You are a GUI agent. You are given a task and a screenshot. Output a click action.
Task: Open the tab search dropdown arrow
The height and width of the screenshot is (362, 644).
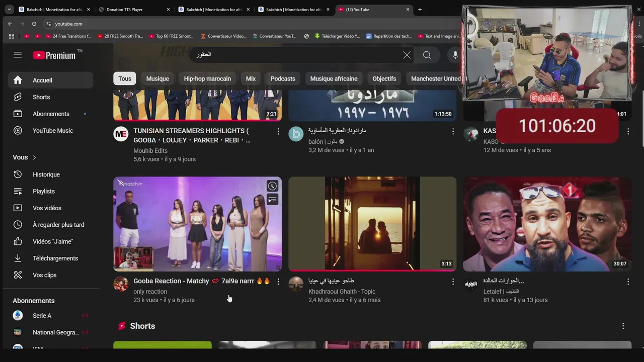click(9, 9)
